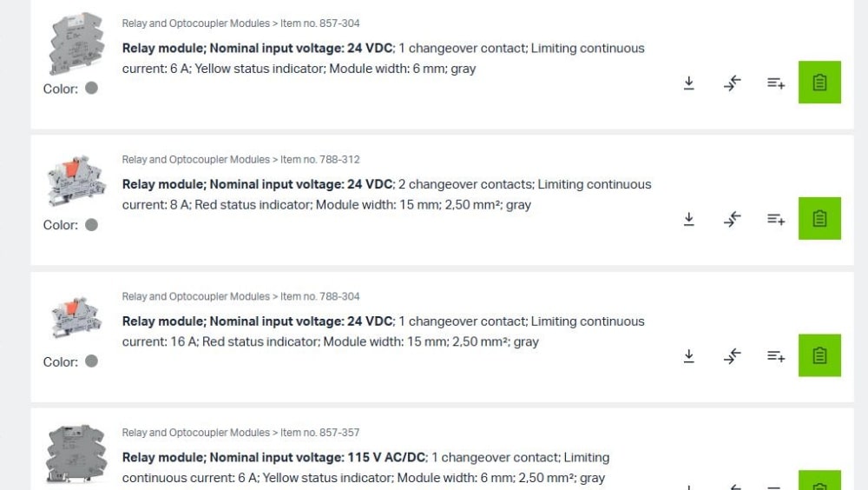The width and height of the screenshot is (868, 490).
Task: Click green clipboard button for item 857-304
Action: pyautogui.click(x=819, y=82)
